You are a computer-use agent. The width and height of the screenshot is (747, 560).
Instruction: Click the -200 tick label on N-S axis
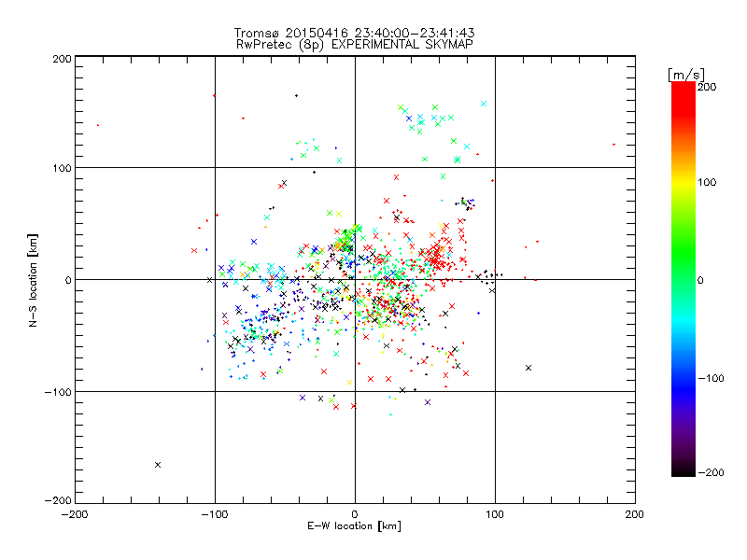coord(58,500)
